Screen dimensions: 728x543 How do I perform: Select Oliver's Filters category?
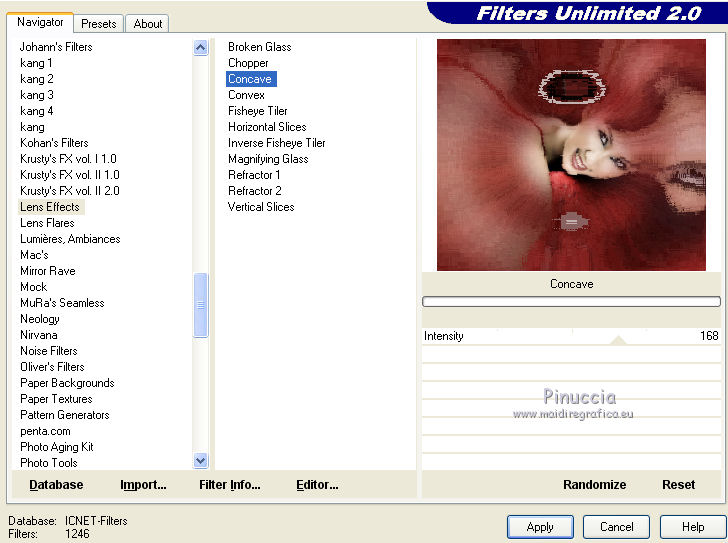click(x=52, y=367)
